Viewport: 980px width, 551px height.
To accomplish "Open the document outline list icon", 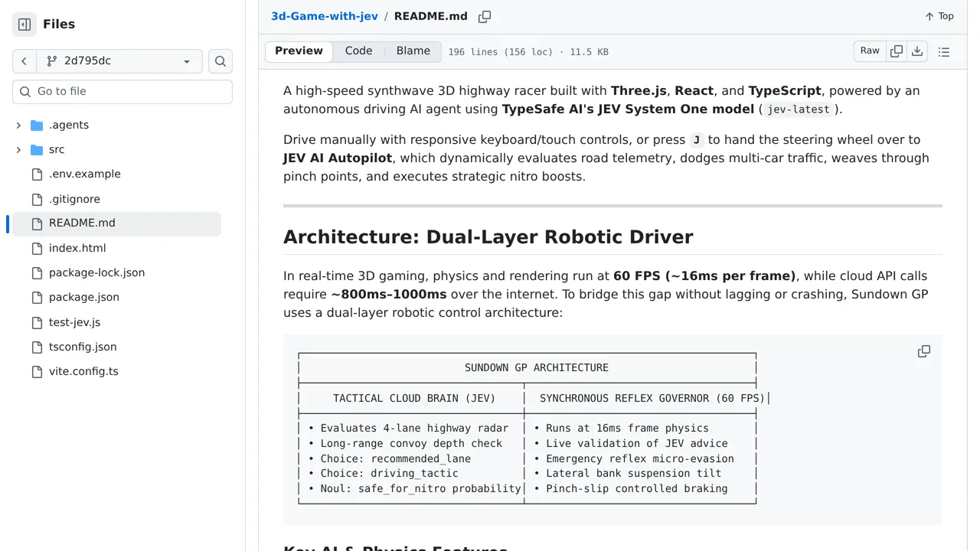I will point(944,51).
